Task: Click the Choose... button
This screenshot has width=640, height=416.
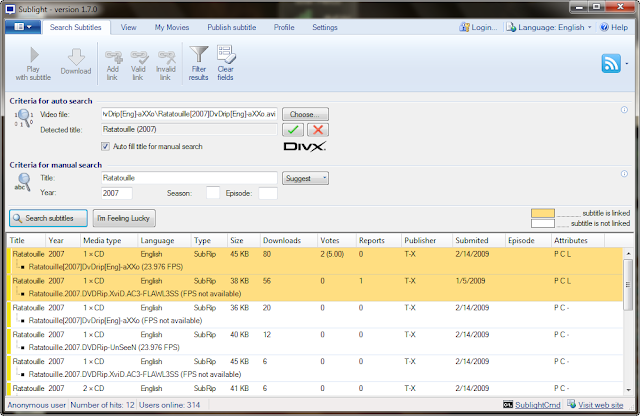Action: click(305, 114)
